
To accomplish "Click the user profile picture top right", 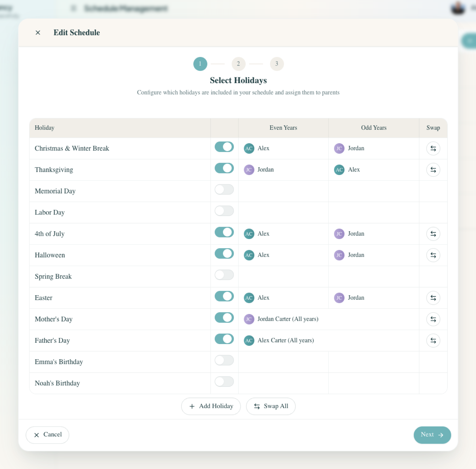I will [458, 8].
